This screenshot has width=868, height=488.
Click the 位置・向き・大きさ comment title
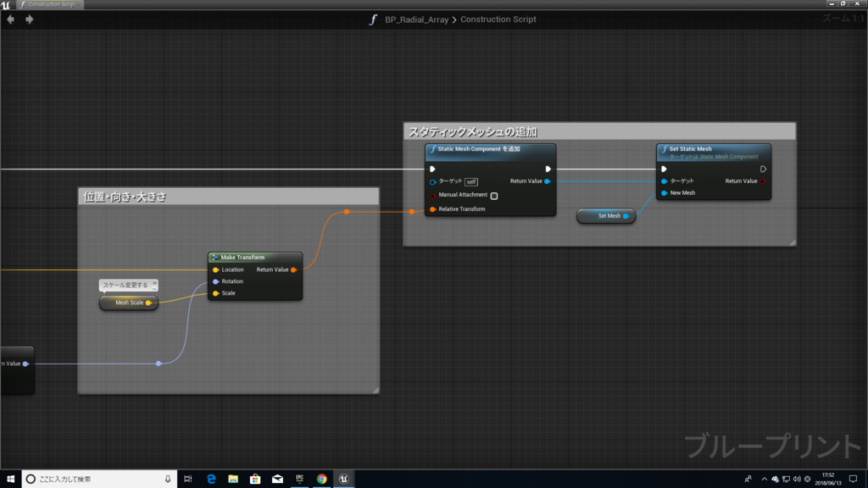(x=125, y=197)
